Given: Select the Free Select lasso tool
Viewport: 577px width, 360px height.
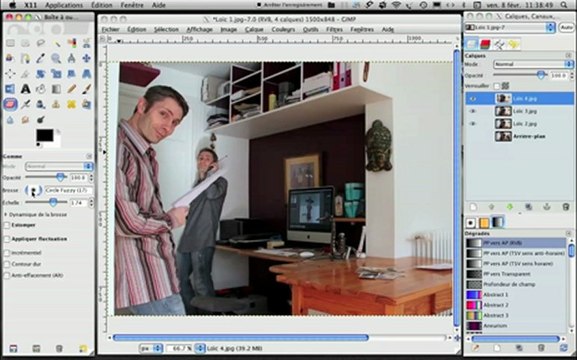Looking at the screenshot, I should (40, 43).
